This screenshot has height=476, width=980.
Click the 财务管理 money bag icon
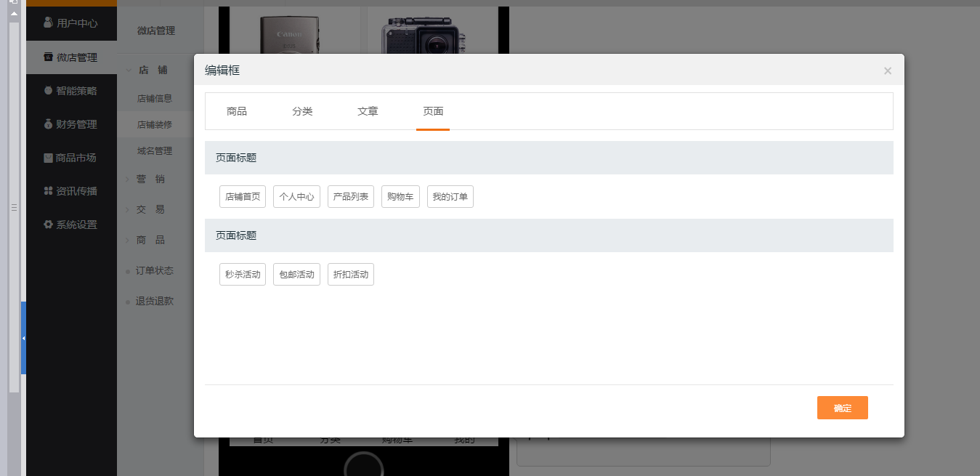49,124
